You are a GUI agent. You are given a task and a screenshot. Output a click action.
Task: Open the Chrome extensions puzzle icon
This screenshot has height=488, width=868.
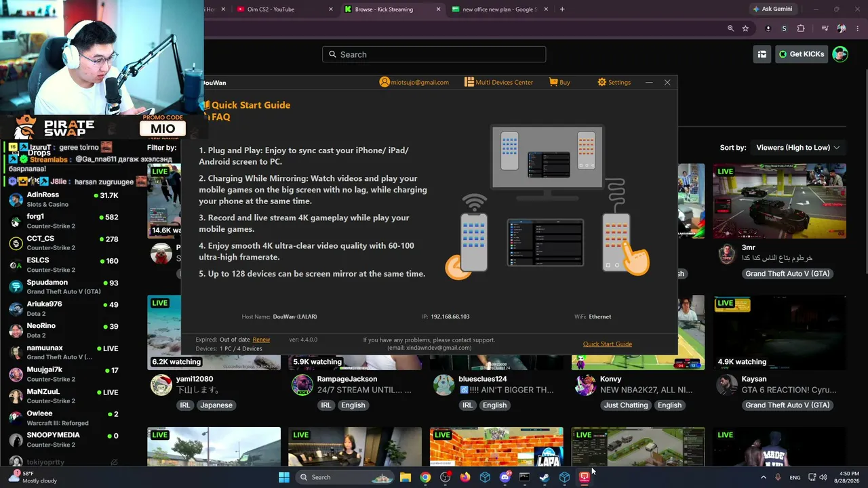click(x=801, y=28)
